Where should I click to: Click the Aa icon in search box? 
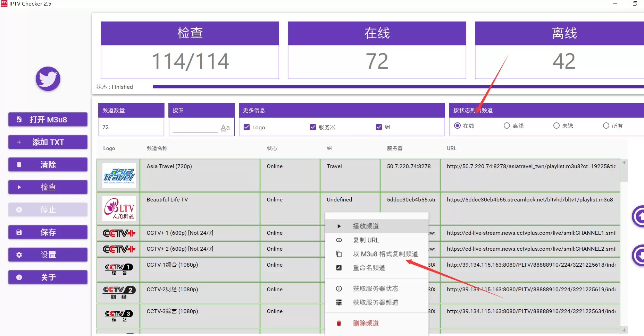coord(225,127)
